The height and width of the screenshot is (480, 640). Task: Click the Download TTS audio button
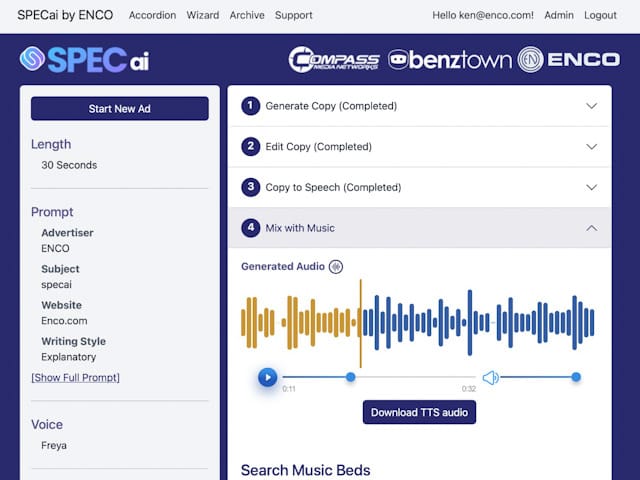419,412
